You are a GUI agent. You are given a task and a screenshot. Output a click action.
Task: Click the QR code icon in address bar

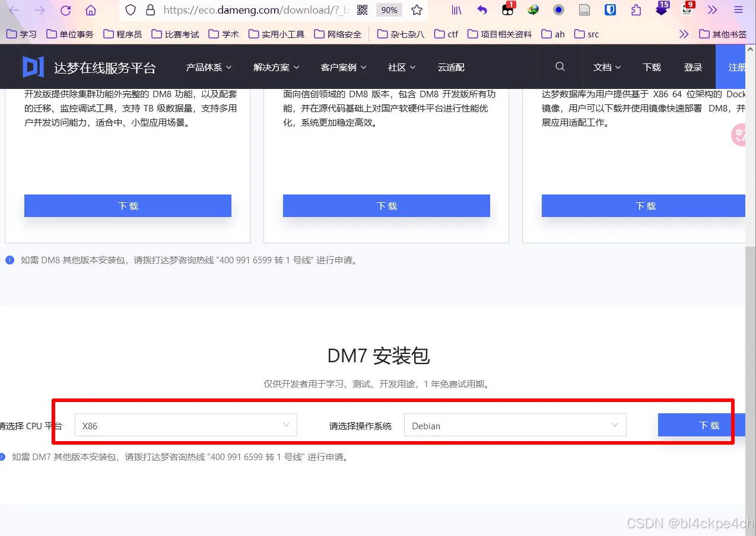pyautogui.click(x=362, y=10)
